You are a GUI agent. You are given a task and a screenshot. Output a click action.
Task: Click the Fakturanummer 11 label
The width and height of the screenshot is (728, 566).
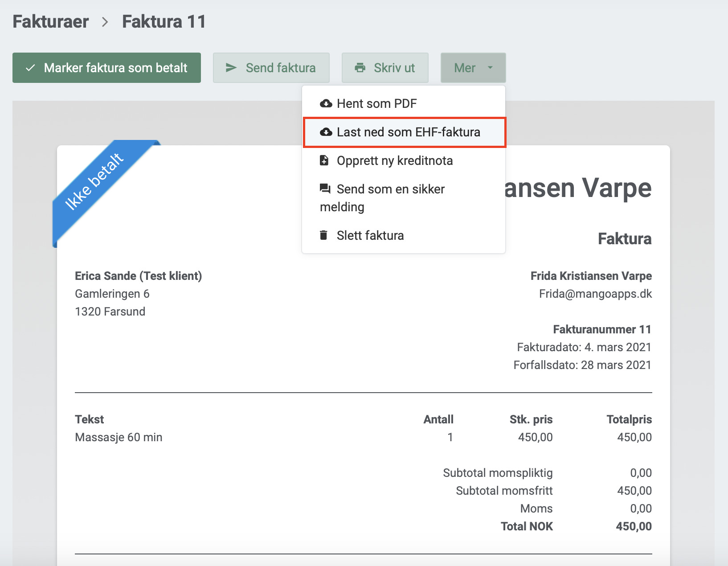[x=602, y=329]
